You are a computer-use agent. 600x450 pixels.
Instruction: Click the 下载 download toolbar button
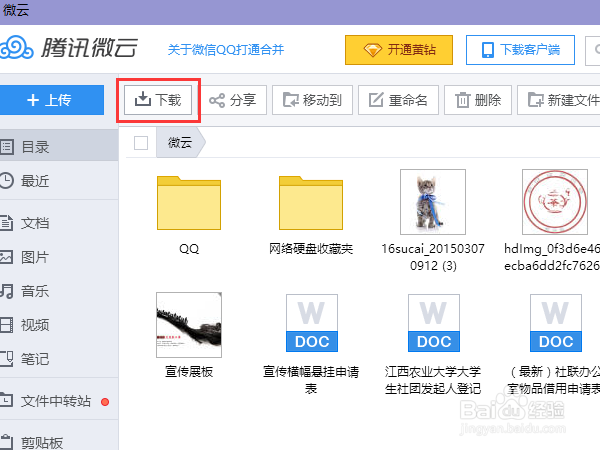coord(158,100)
